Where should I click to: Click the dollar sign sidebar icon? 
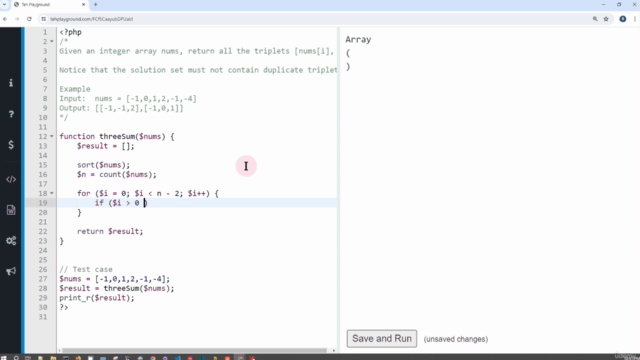11,144
